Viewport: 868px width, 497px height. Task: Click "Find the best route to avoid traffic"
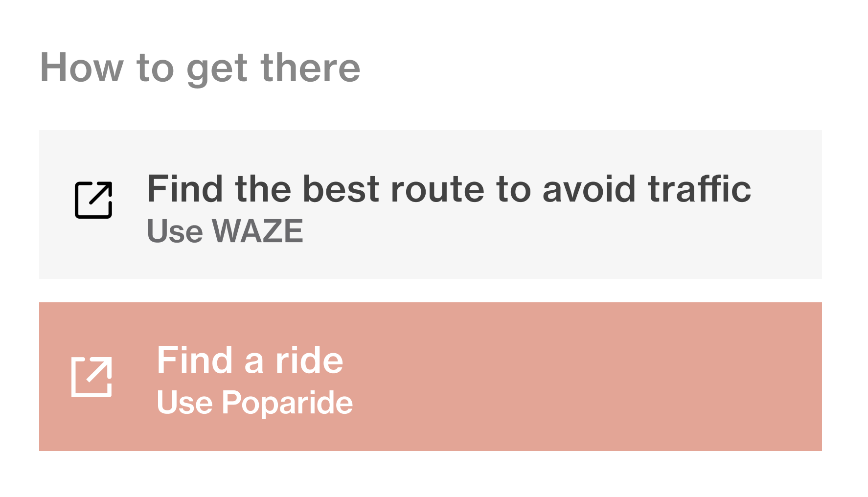pyautogui.click(x=449, y=189)
